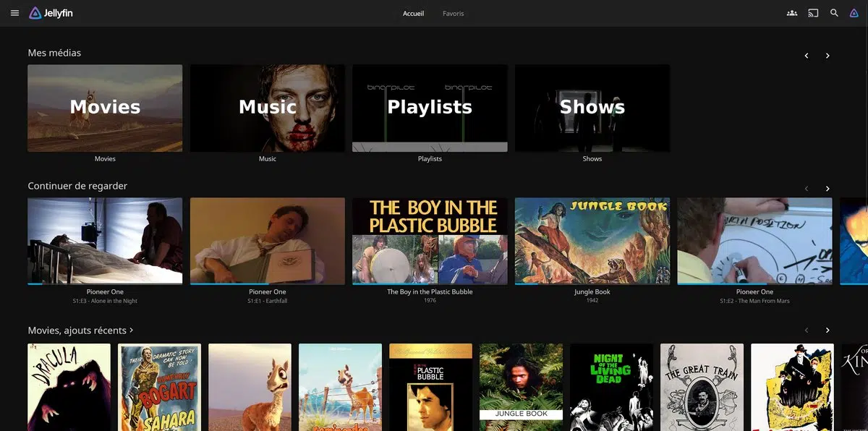Click the Continuer de regarder heading
This screenshot has height=431, width=868.
coord(77,186)
